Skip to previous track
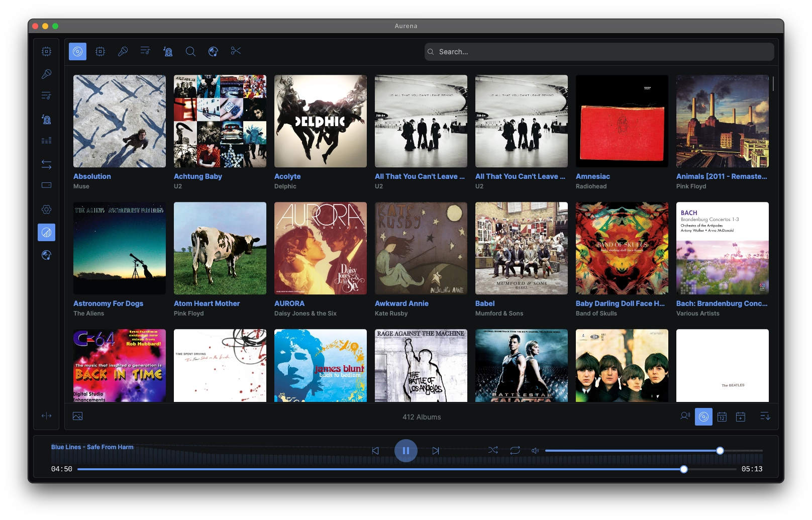Screen dimensions: 812x520 [375, 451]
